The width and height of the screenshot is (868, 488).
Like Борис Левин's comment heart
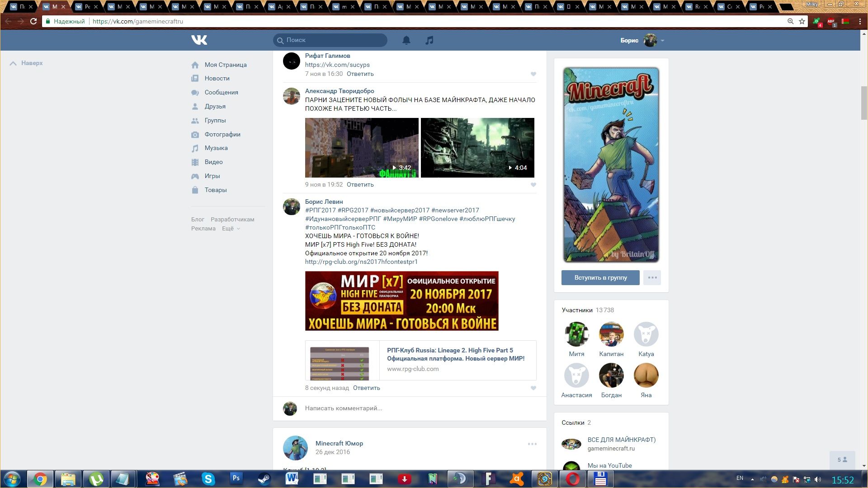click(533, 388)
